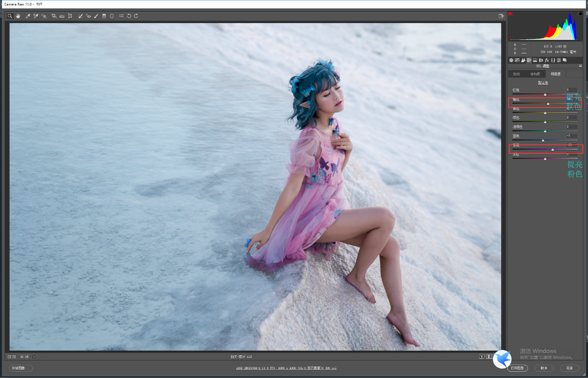This screenshot has height=378, width=588.
Task: Switch to the 明亮度 (Luminance) tab
Action: click(556, 74)
